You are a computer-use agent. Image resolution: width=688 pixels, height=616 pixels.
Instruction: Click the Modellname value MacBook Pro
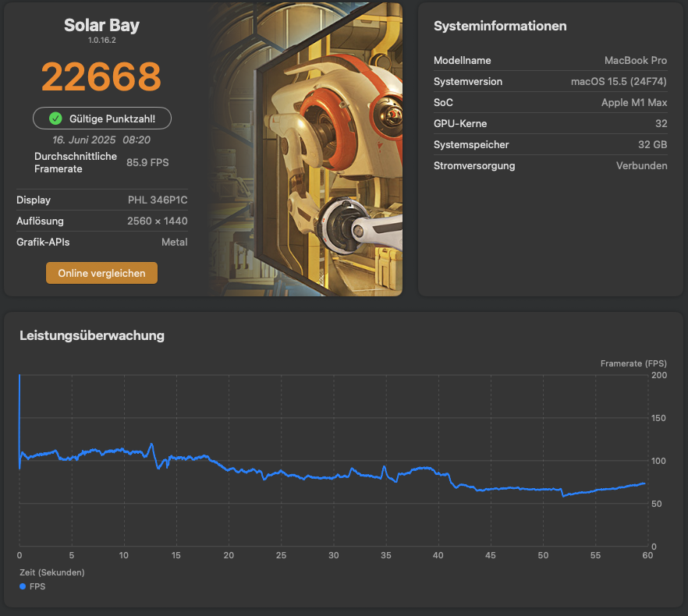[635, 61]
